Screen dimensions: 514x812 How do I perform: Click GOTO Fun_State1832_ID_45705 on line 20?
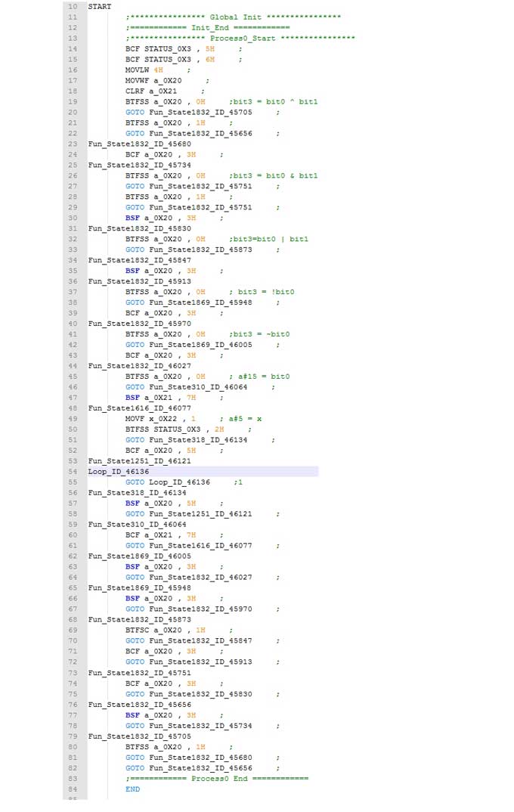pos(188,113)
